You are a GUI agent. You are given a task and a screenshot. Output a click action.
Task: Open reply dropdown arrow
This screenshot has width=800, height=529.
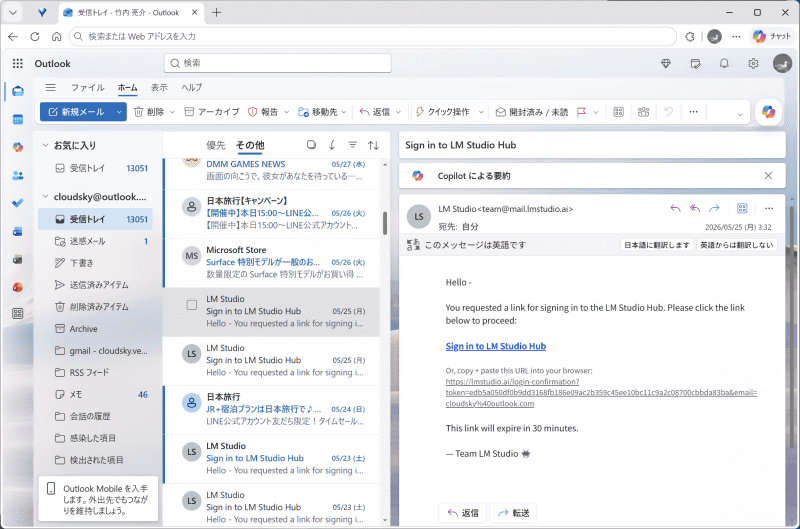[x=398, y=112]
